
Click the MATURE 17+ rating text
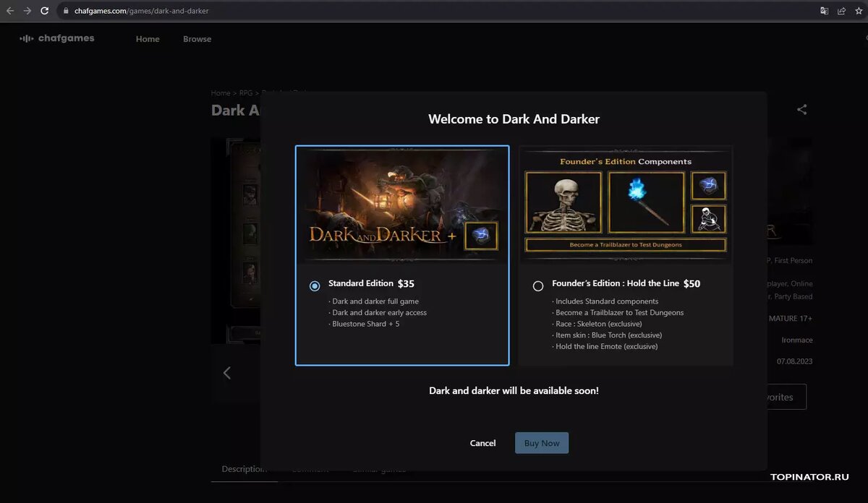point(790,318)
